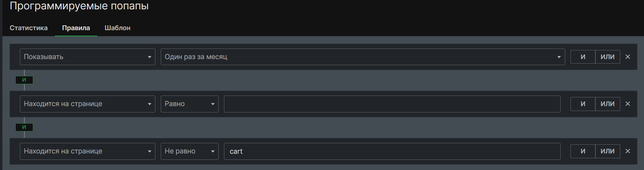The width and height of the screenshot is (644, 170).
Task: Click the input field containing 'cart'
Action: pyautogui.click(x=392, y=151)
